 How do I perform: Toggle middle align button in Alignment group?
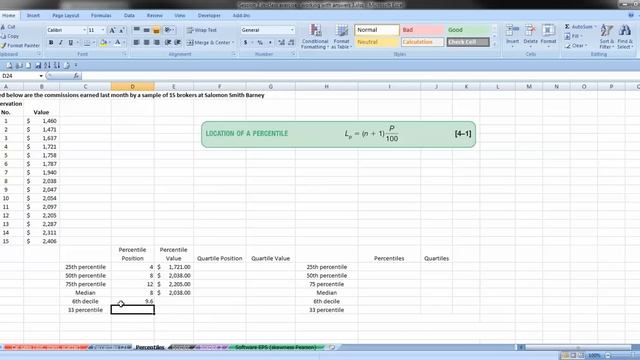click(x=147, y=30)
